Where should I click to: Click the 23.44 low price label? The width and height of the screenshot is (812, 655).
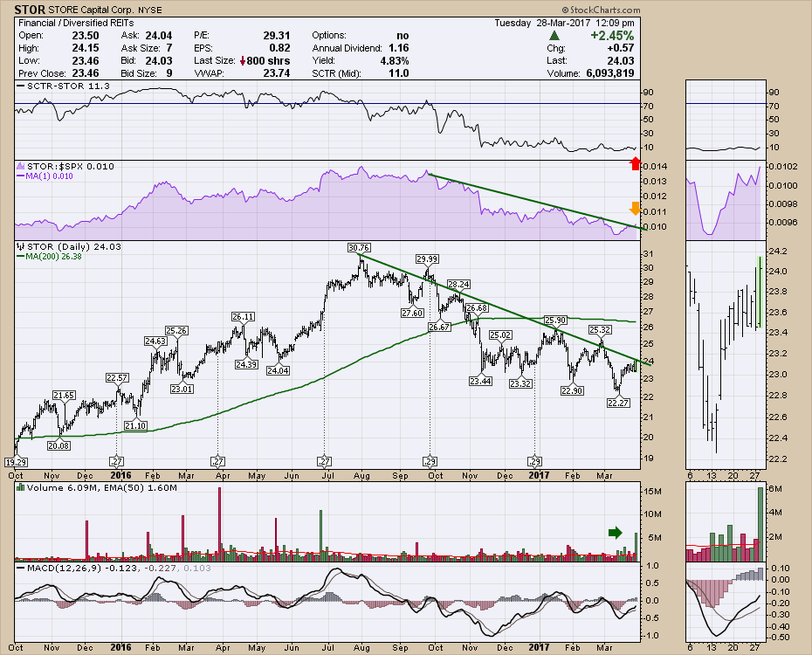[x=480, y=381]
